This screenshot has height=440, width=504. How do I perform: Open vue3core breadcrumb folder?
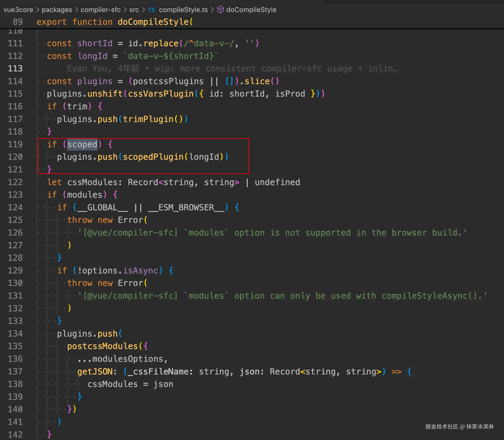point(18,10)
